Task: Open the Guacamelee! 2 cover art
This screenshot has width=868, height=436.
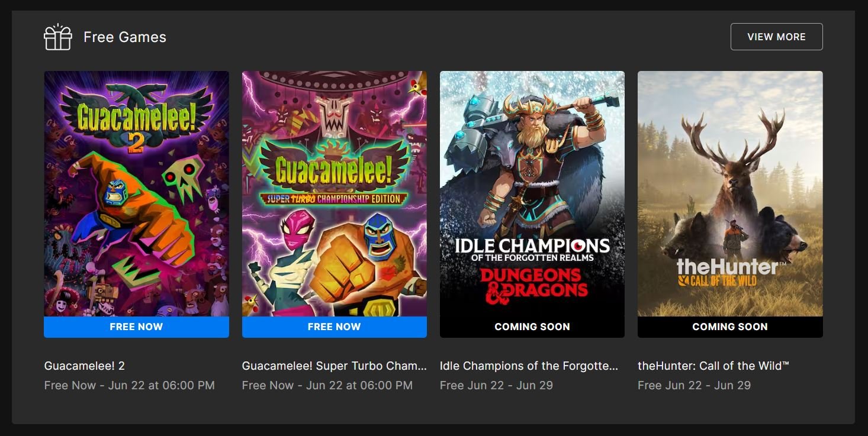Action: point(136,194)
